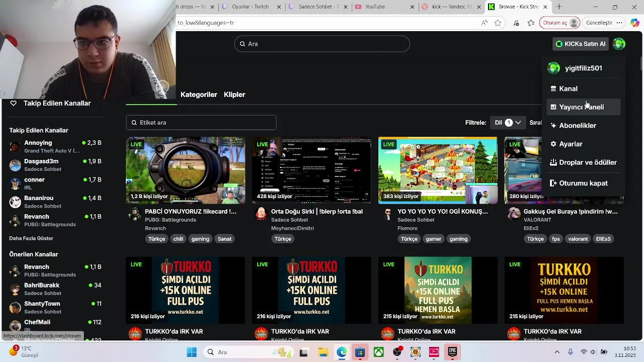
Task: Select the valorant tag chip
Action: 578,239
